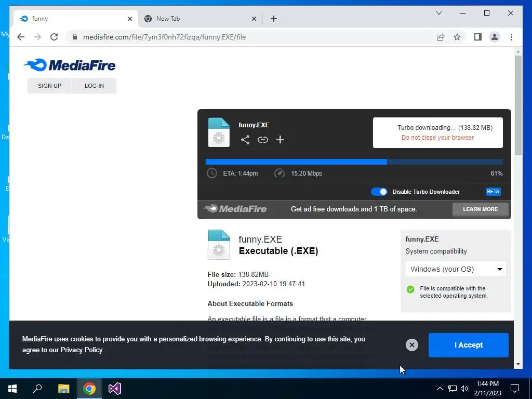Screen dimensions: 532x399
Task: Open the Chrome three-dot menu
Action: coord(511,37)
